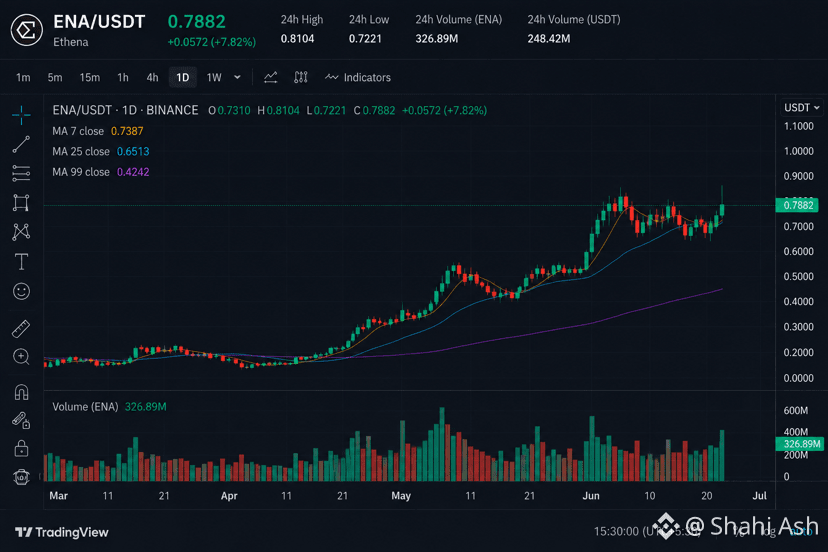
Task: Select the MA 99 close indicator label
Action: click(x=81, y=172)
